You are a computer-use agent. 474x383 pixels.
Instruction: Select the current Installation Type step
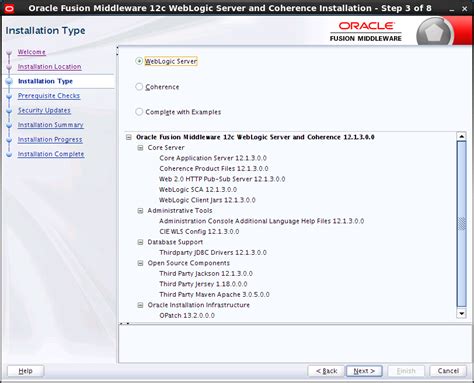click(x=45, y=81)
